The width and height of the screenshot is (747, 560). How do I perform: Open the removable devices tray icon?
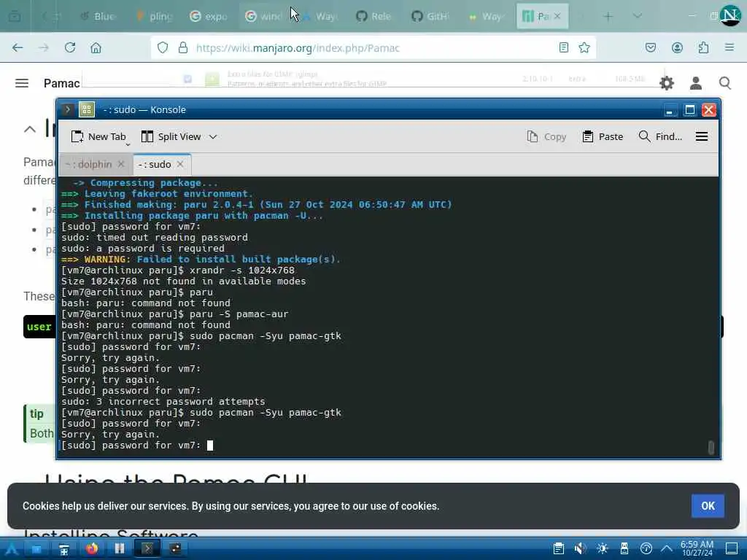[624, 548]
